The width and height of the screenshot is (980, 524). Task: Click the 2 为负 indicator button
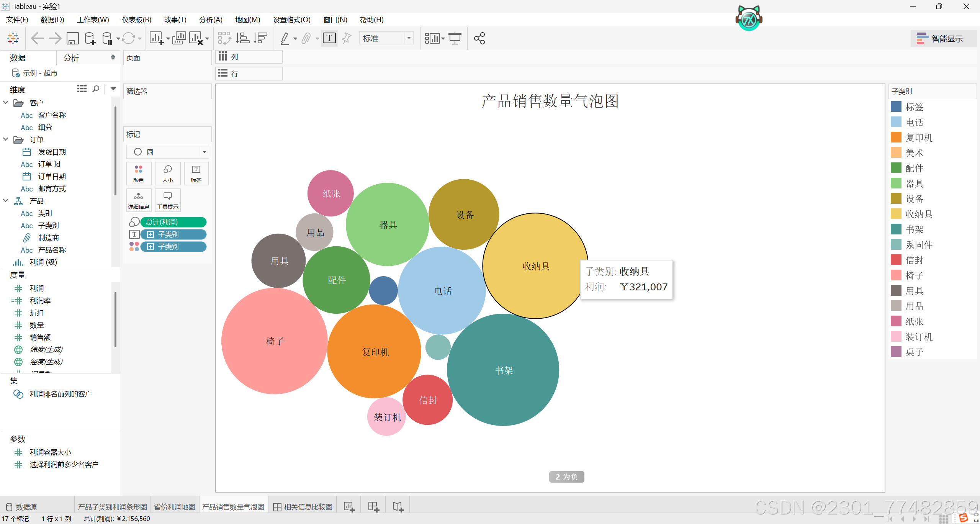[566, 477]
